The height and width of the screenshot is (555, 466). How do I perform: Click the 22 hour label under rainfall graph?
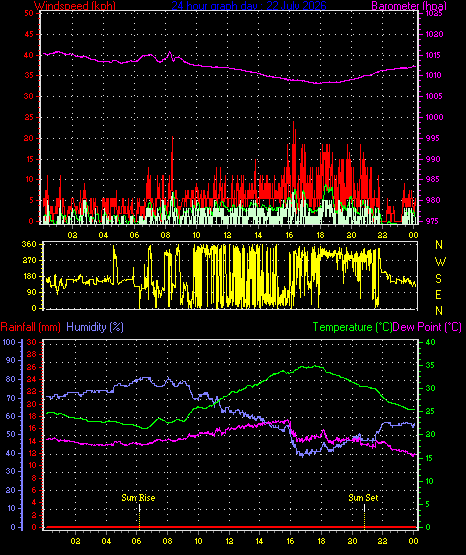pyautogui.click(x=382, y=541)
